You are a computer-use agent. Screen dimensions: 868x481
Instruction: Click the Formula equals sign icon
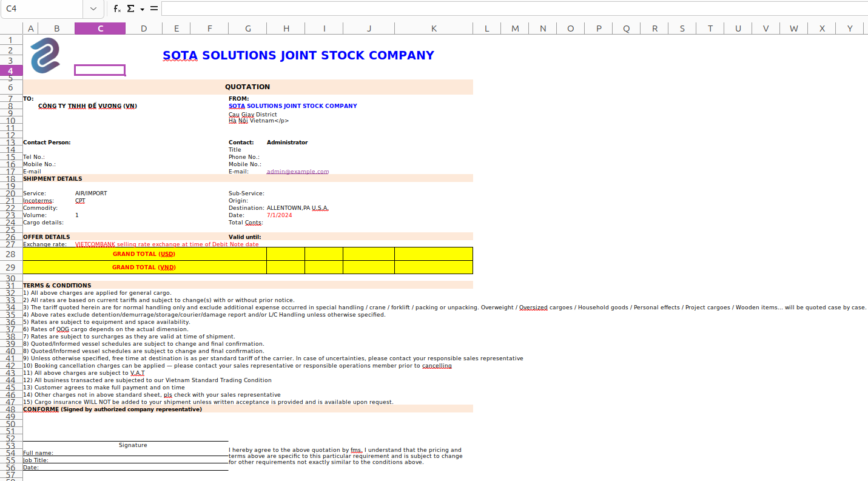click(154, 9)
